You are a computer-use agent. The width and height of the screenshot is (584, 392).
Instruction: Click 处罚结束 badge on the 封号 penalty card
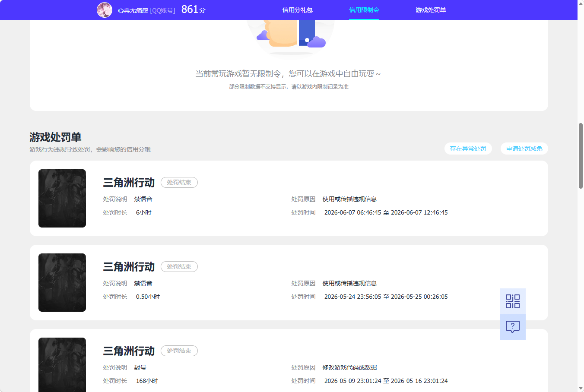[x=179, y=351]
